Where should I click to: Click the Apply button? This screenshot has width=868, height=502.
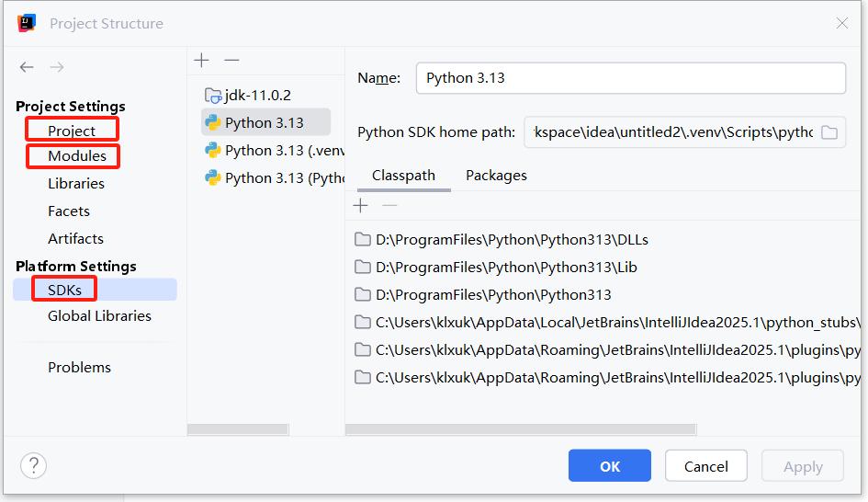click(803, 465)
